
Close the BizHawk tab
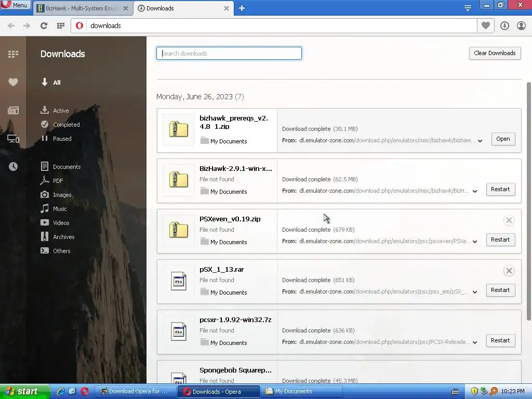[126, 8]
